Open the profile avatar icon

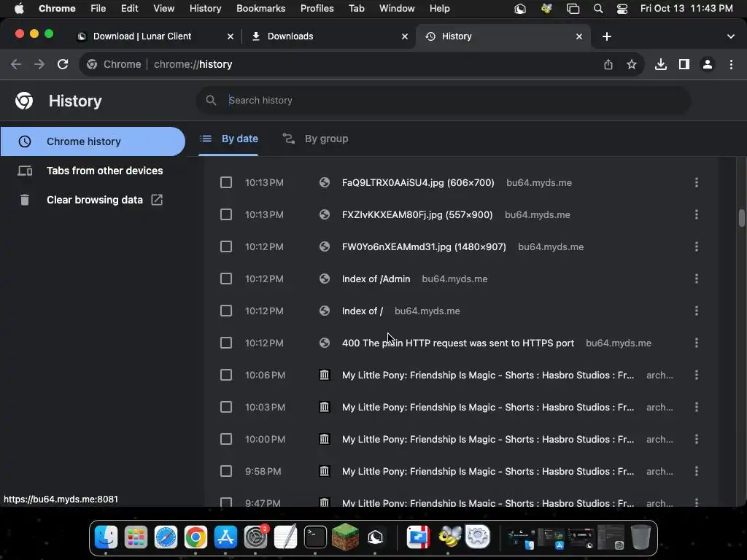tap(708, 64)
